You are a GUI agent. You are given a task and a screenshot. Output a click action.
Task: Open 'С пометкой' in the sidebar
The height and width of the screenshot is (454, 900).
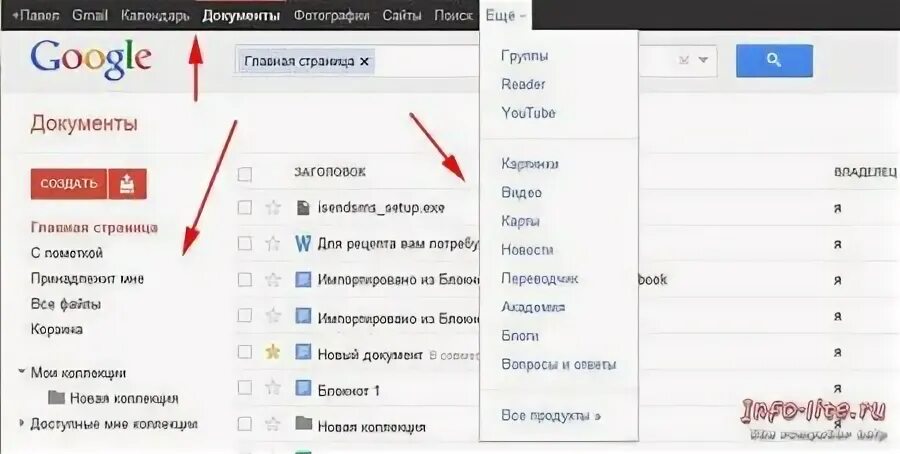coord(67,253)
